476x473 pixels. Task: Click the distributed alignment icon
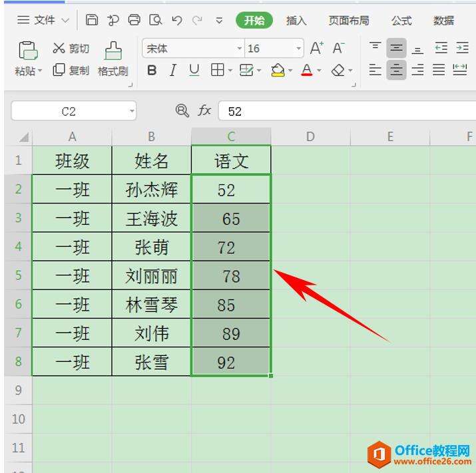click(459, 70)
